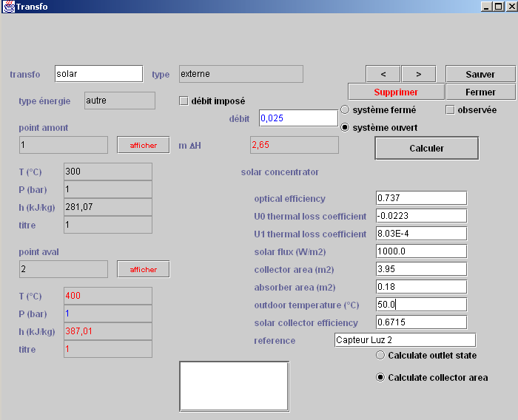Image resolution: width=518 pixels, height=420 pixels.
Task: Click the débit field with 0,025
Action: pos(299,118)
